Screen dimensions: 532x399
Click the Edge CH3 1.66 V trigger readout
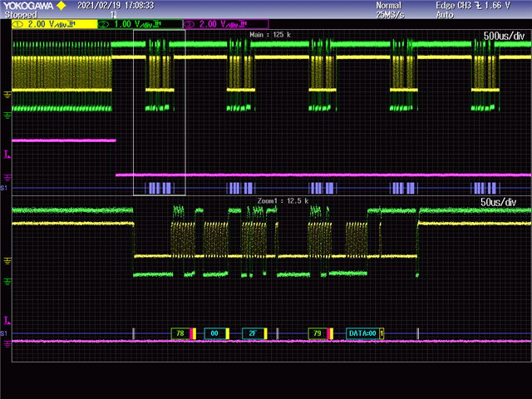coord(473,6)
